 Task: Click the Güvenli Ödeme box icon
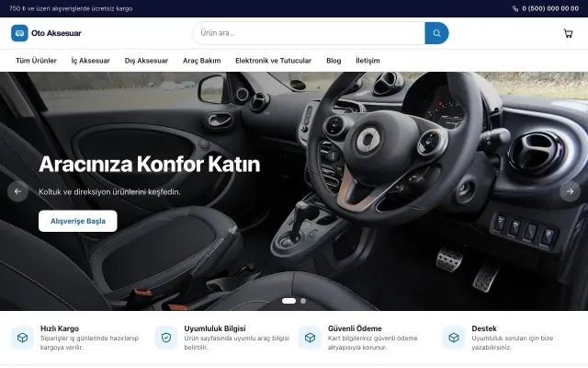click(310, 338)
